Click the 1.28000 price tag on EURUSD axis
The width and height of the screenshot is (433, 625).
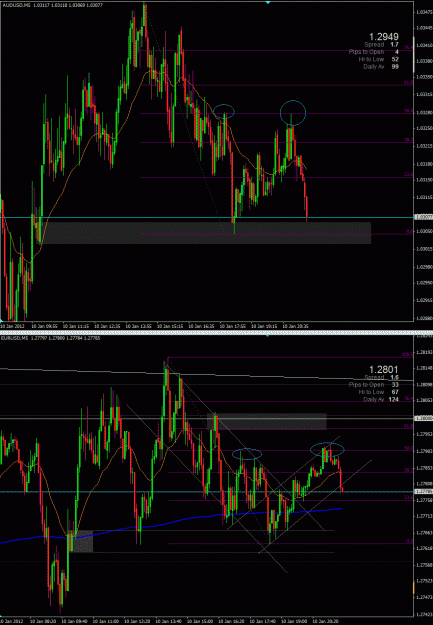tap(424, 418)
